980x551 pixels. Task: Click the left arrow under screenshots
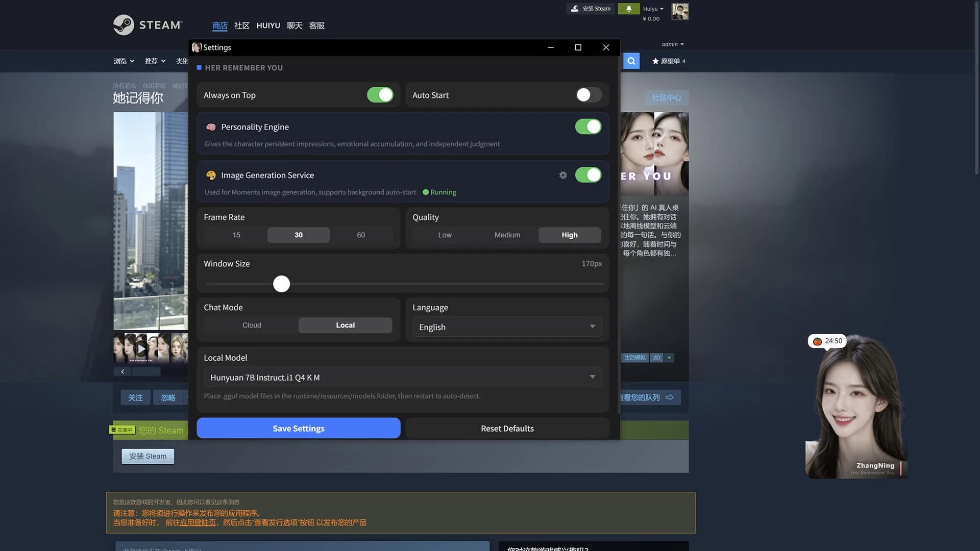tap(122, 371)
